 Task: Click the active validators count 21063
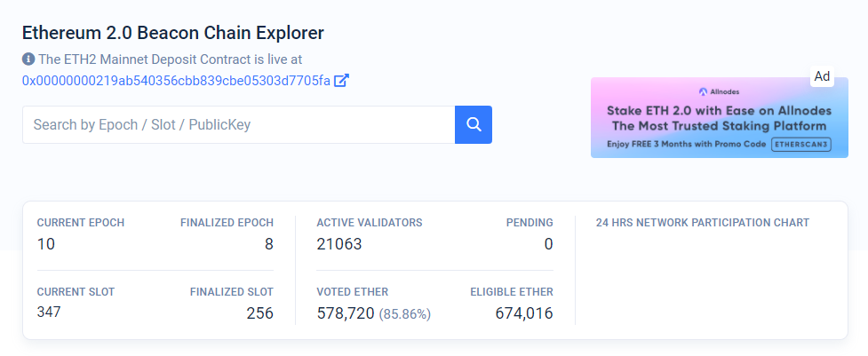point(339,243)
